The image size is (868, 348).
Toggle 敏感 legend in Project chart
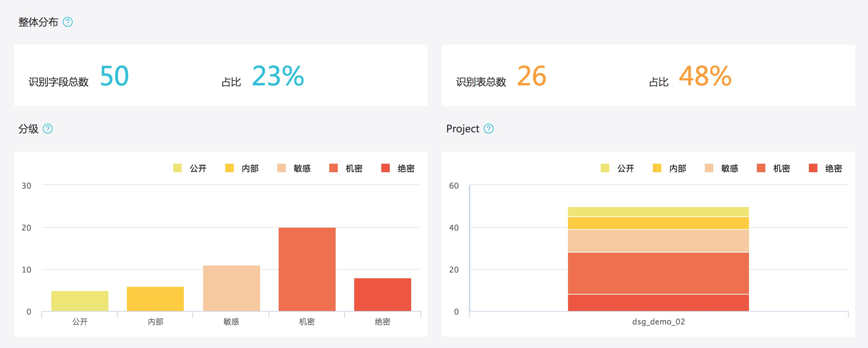coord(721,168)
